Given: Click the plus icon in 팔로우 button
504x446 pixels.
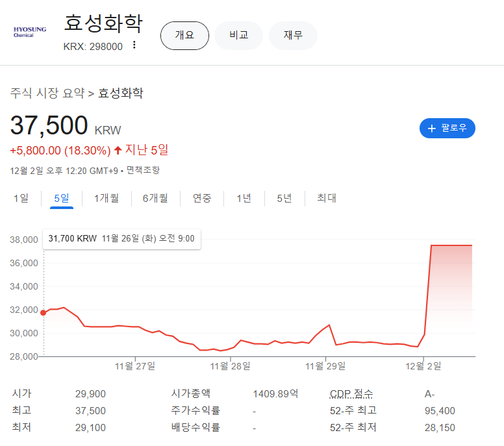Looking at the screenshot, I should tap(432, 129).
